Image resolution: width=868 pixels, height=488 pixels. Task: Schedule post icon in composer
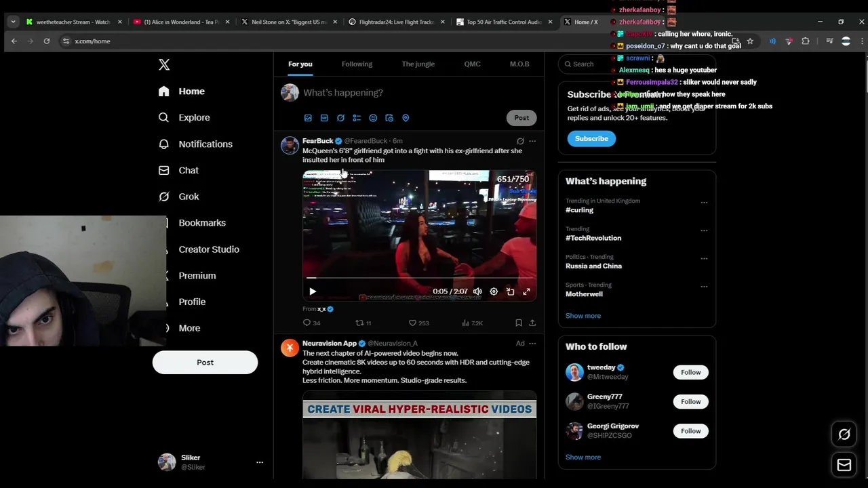[x=389, y=118]
